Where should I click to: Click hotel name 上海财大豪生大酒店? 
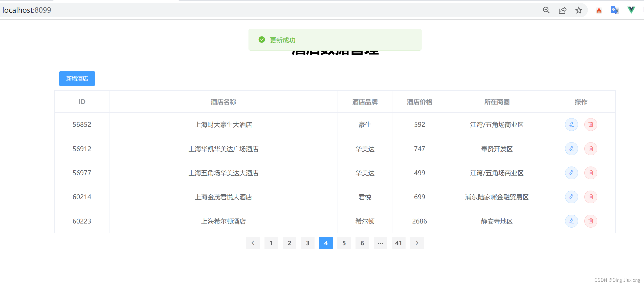tap(224, 125)
